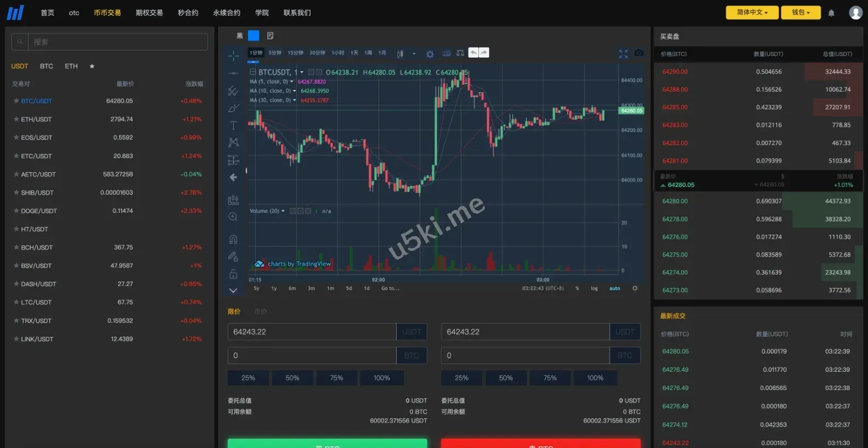Click the notification bell icon

click(x=831, y=13)
